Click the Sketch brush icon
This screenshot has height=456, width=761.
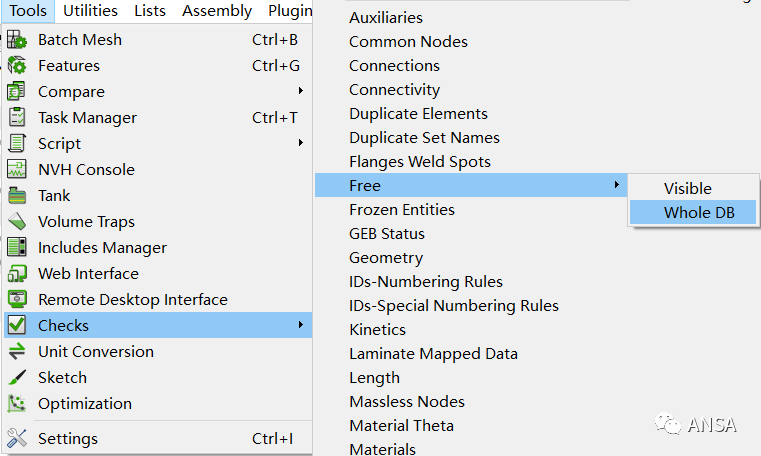point(17,377)
